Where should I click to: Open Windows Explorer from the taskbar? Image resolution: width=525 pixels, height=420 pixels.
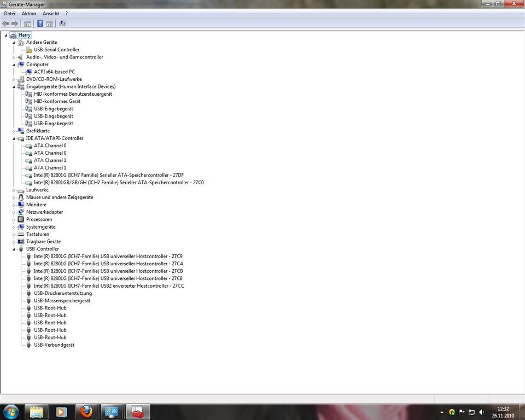point(37,412)
